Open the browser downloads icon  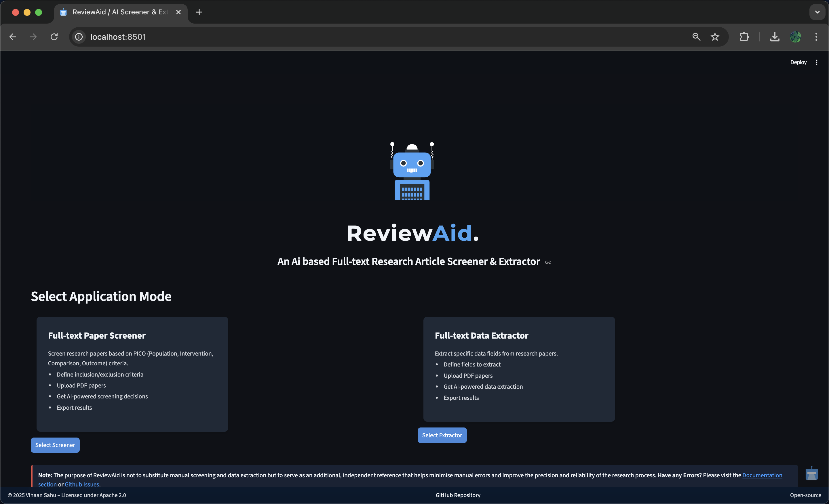[775, 37]
